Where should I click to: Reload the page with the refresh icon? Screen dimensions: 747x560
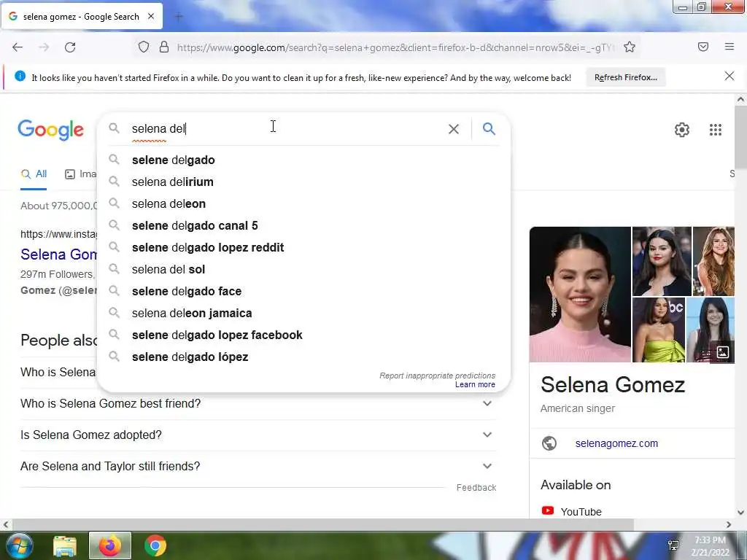70,47
